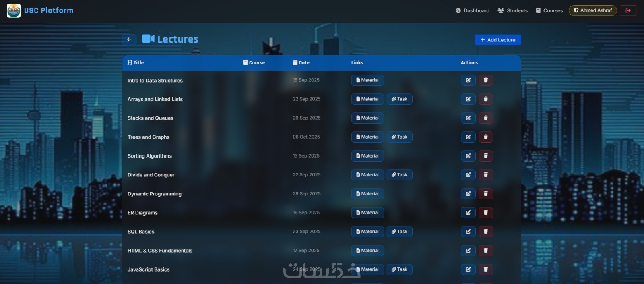Edit the Sorting Algorithms lecture
644x284 pixels.
pyautogui.click(x=468, y=156)
